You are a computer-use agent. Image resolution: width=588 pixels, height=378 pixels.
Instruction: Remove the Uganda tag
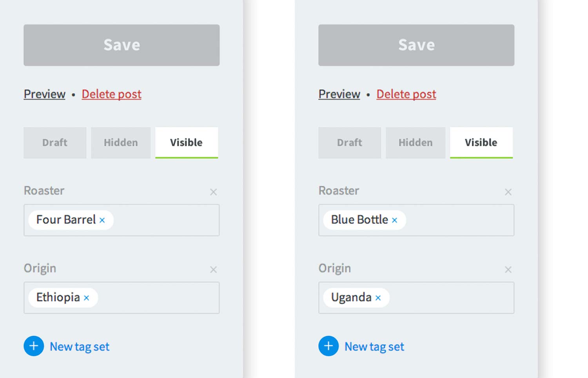tap(378, 298)
